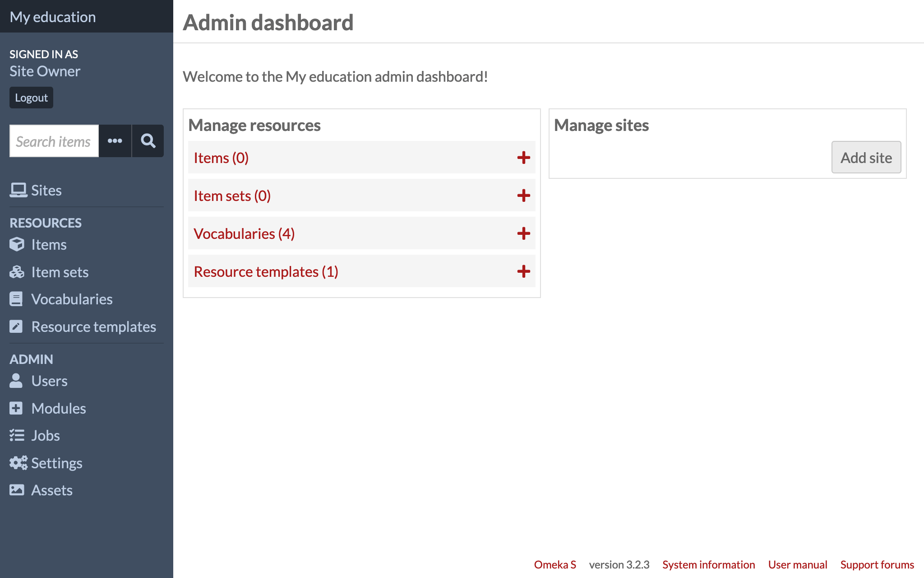The image size is (924, 578).
Task: Add vocabulary using its plus icon
Action: [x=523, y=233]
